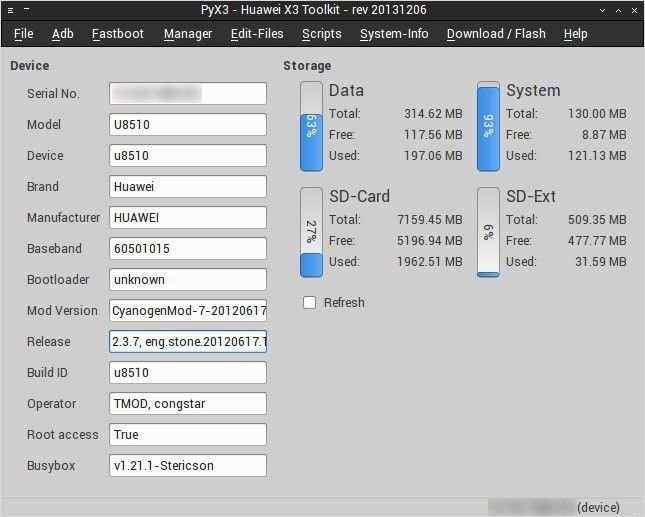Viewport: 645px width, 517px height.
Task: Open the File menu
Action: (23, 34)
